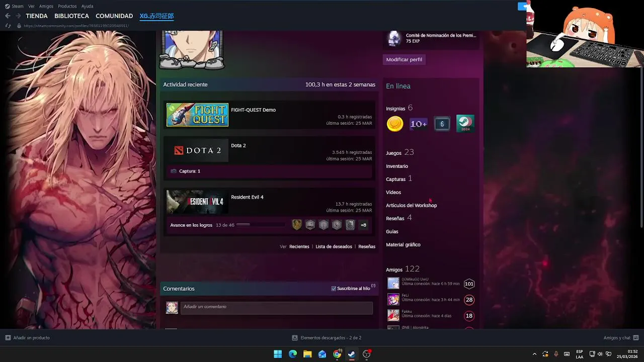Screen dimensions: 644x362
Task: Open File Explorer from the taskbar
Action: [307, 354]
